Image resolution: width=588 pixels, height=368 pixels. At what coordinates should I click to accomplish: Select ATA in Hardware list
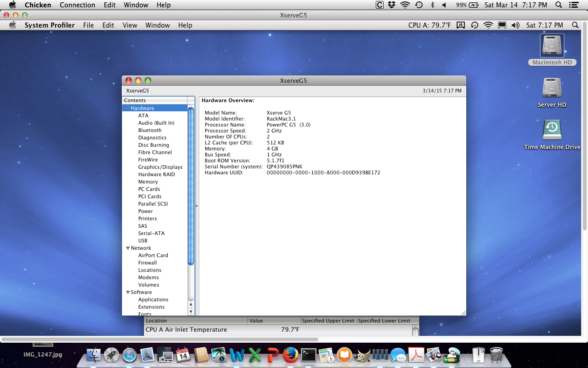143,115
